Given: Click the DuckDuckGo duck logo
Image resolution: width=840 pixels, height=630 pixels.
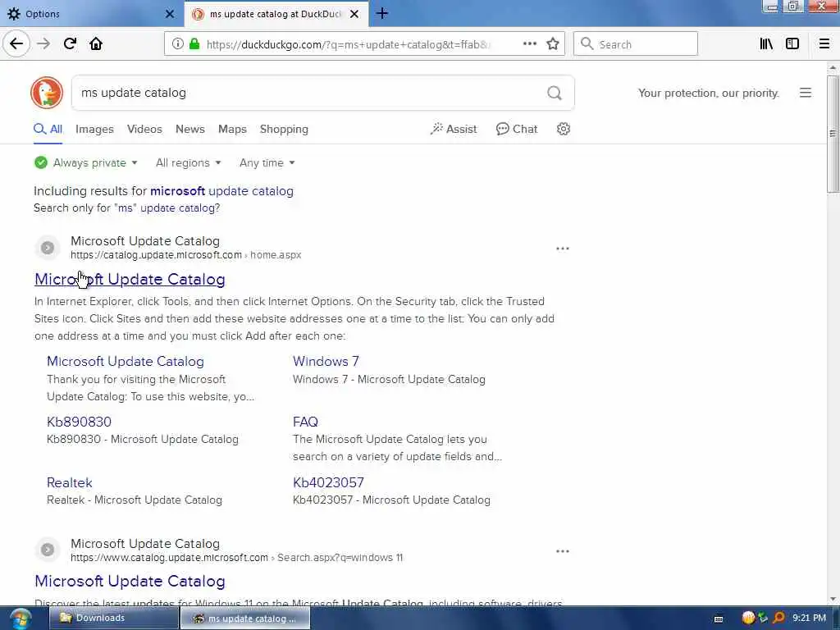Looking at the screenshot, I should coord(47,93).
